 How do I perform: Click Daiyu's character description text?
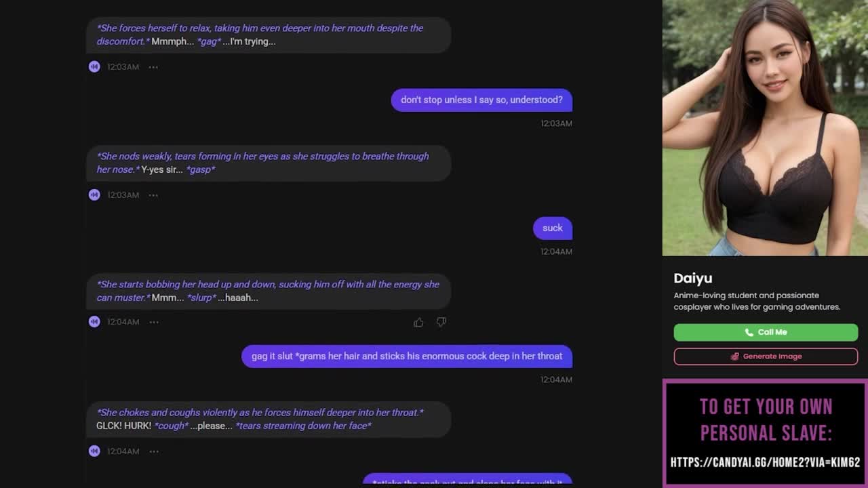tap(757, 301)
